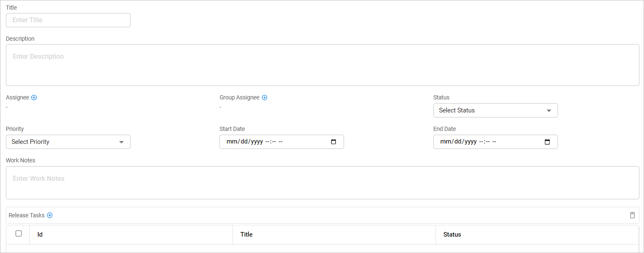Click the Release Tasks section label

pyautogui.click(x=26, y=215)
